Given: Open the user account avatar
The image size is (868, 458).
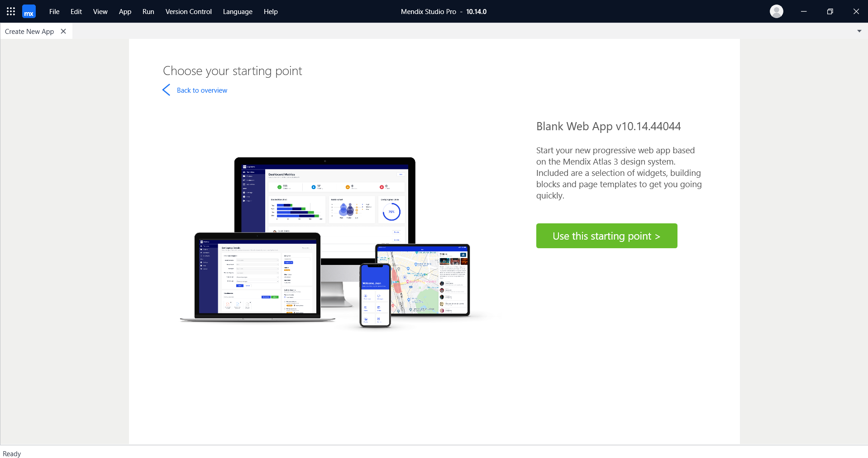Looking at the screenshot, I should [776, 11].
